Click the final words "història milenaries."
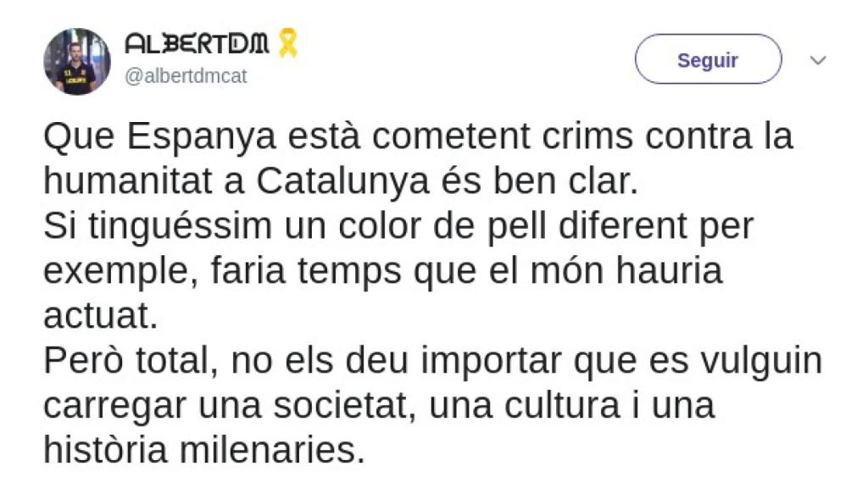Image resolution: width=868 pixels, height=488 pixels. coord(203,448)
